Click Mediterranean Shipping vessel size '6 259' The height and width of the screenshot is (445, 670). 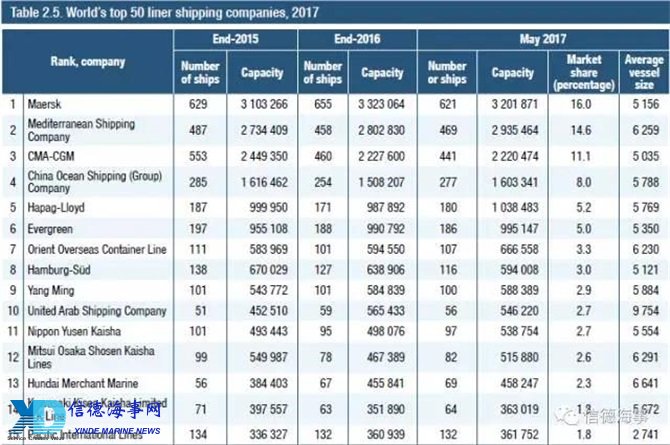(646, 130)
